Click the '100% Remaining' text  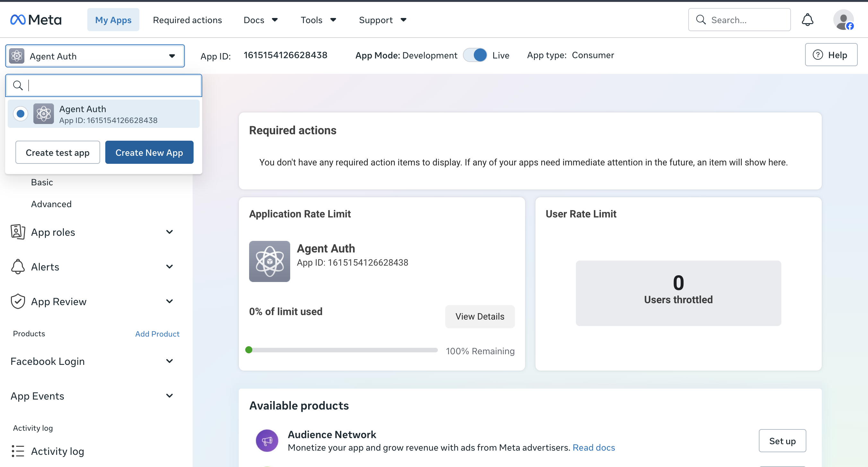[x=480, y=351]
